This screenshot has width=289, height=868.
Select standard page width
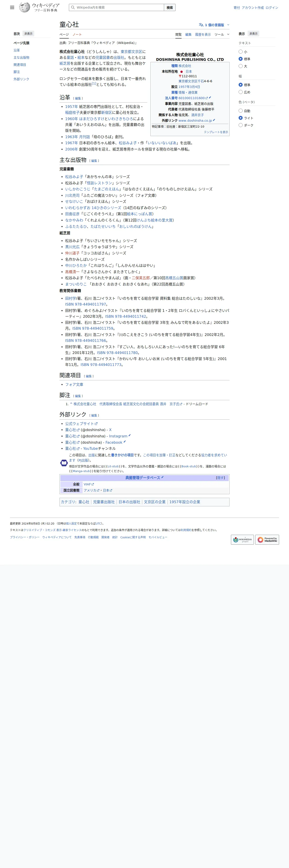pos(241,85)
